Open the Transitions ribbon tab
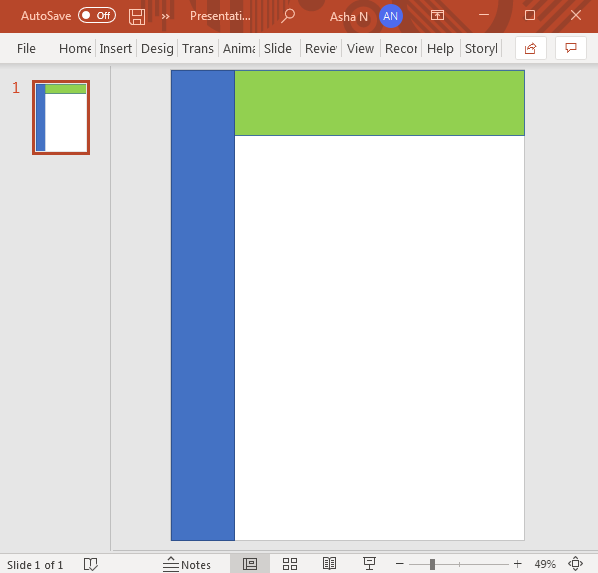This screenshot has width=598, height=573. (x=198, y=48)
